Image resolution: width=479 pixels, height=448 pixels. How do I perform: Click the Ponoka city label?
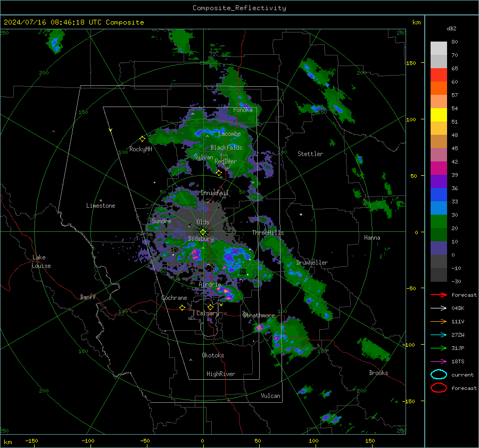[x=243, y=110]
